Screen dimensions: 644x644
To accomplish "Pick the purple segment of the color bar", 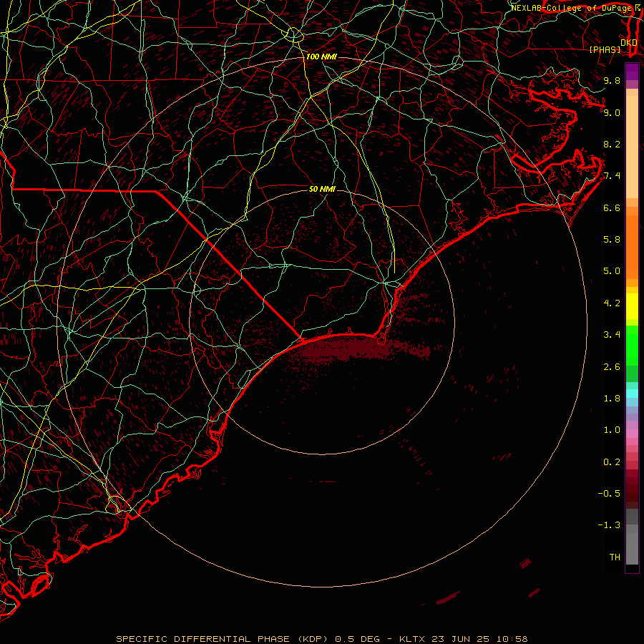I will pos(632,72).
